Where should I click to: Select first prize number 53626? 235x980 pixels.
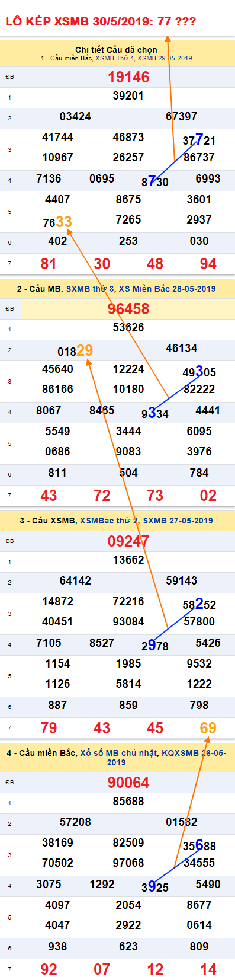pos(128,328)
